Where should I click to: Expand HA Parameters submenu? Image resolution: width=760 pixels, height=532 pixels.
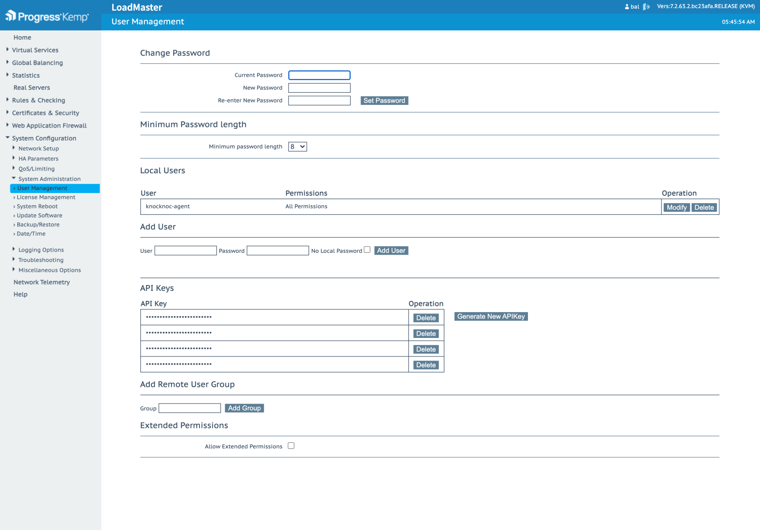click(38, 159)
